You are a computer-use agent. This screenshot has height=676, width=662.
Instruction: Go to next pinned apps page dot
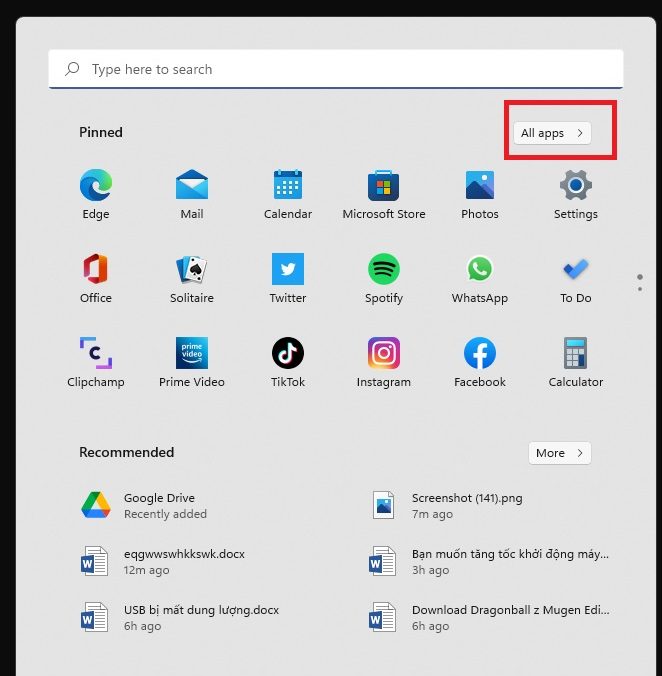click(x=640, y=289)
